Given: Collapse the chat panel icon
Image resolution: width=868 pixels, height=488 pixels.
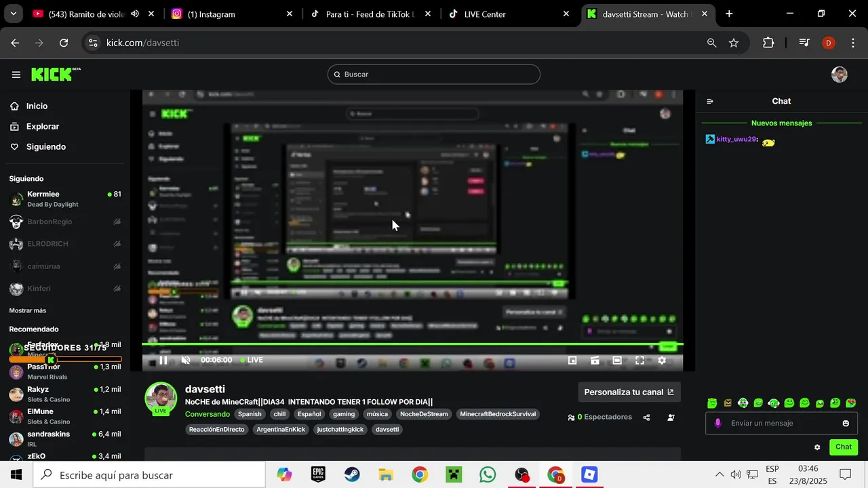Looking at the screenshot, I should [x=710, y=101].
